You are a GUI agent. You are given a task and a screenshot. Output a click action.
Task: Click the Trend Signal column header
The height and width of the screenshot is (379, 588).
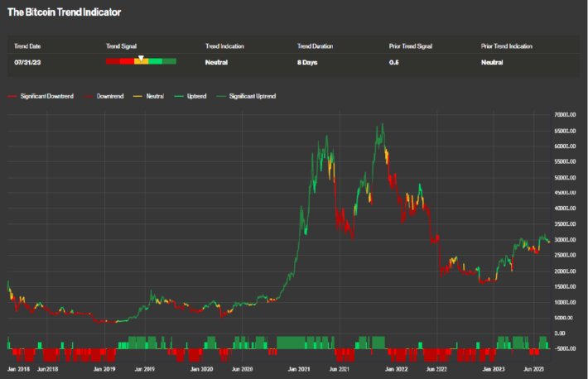[x=121, y=46]
